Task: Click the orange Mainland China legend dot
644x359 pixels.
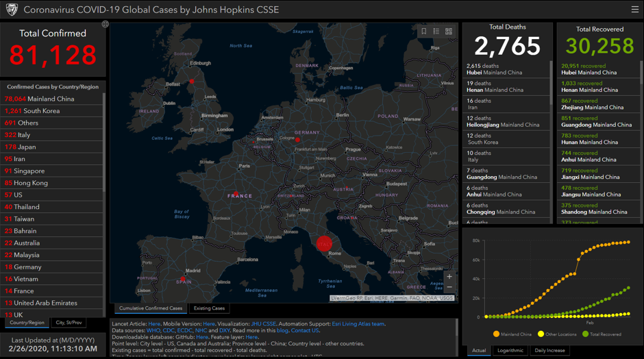Action: 496,334
